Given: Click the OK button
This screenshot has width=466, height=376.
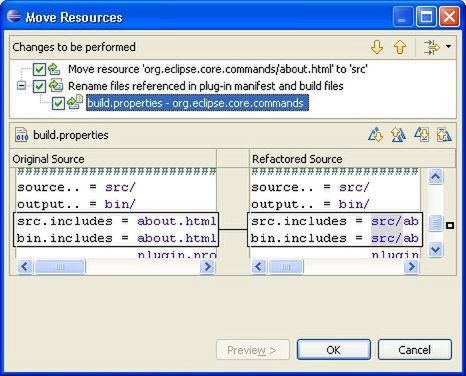Looking at the screenshot, I should 334,350.
